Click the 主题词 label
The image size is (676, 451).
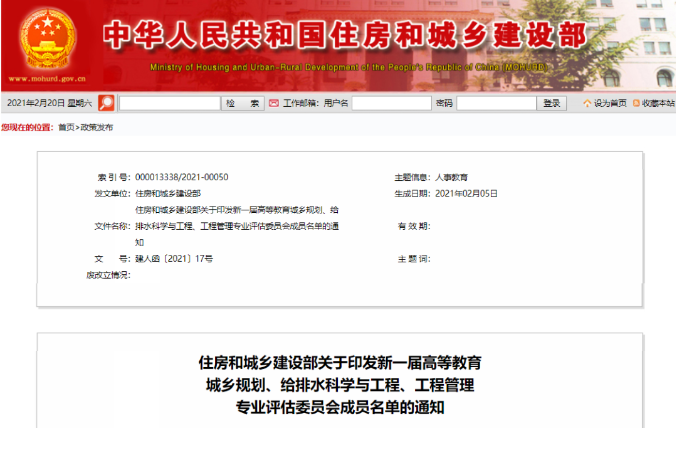point(414,259)
